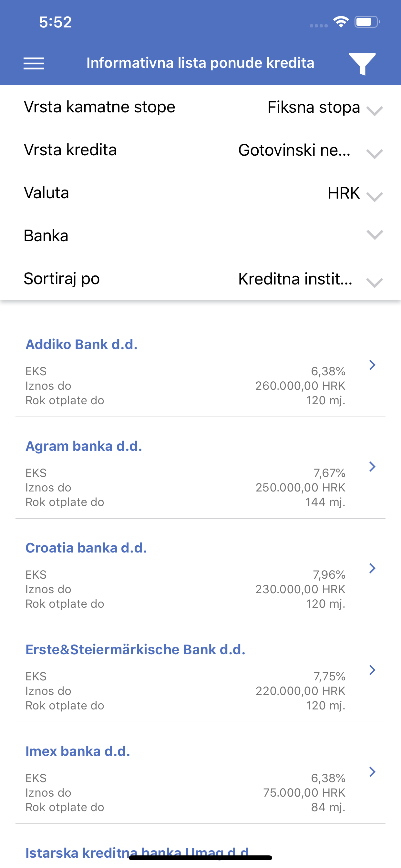Tap the Imex banka chevron arrow
The height and width of the screenshot is (868, 401).
click(372, 772)
